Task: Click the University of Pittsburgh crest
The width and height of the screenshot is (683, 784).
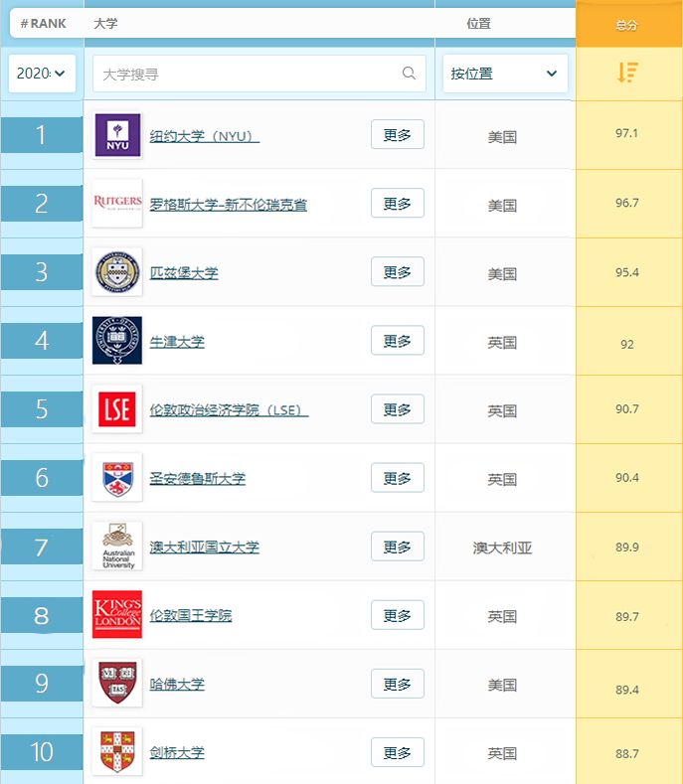Action: tap(117, 272)
